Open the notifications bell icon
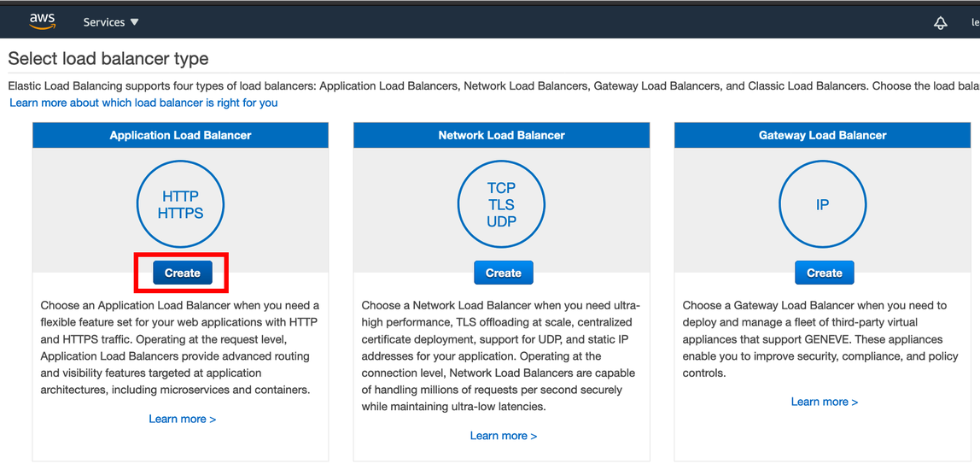 tap(940, 23)
